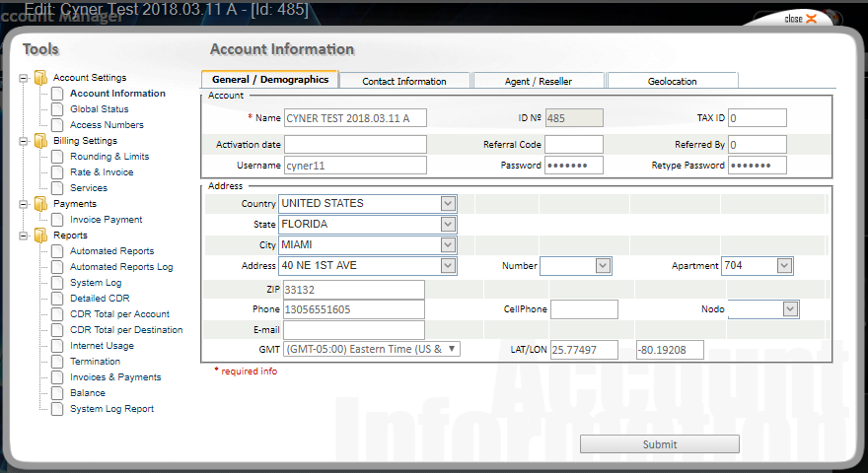Switch to the Contact Information tab
Viewport: 868px width, 473px height.
[x=404, y=81]
